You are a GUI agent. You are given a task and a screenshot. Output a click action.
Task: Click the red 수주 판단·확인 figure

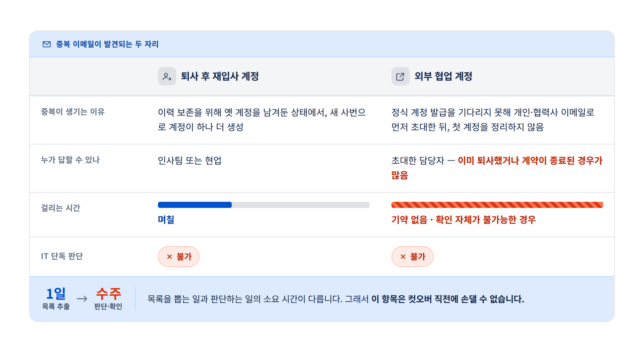108,298
